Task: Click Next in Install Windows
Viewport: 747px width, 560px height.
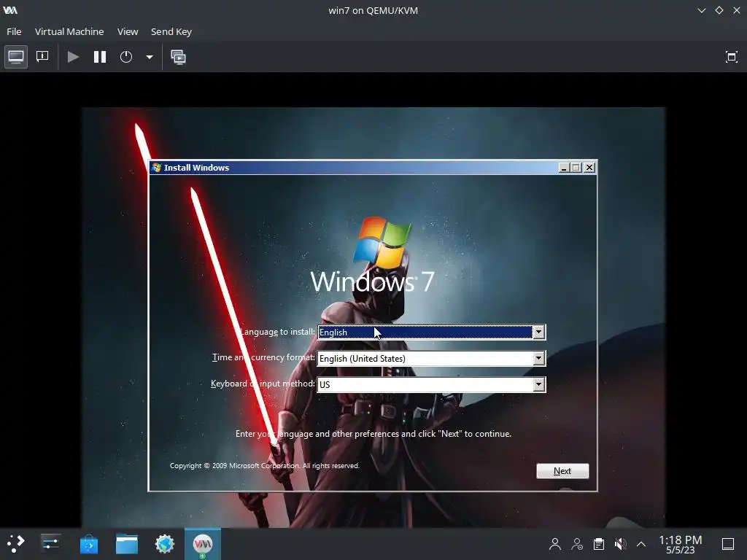Action: click(x=562, y=471)
